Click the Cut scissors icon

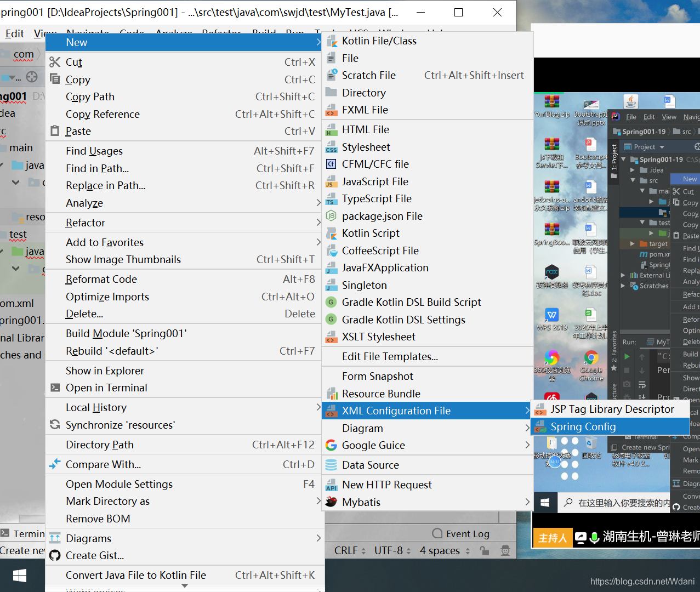click(55, 62)
